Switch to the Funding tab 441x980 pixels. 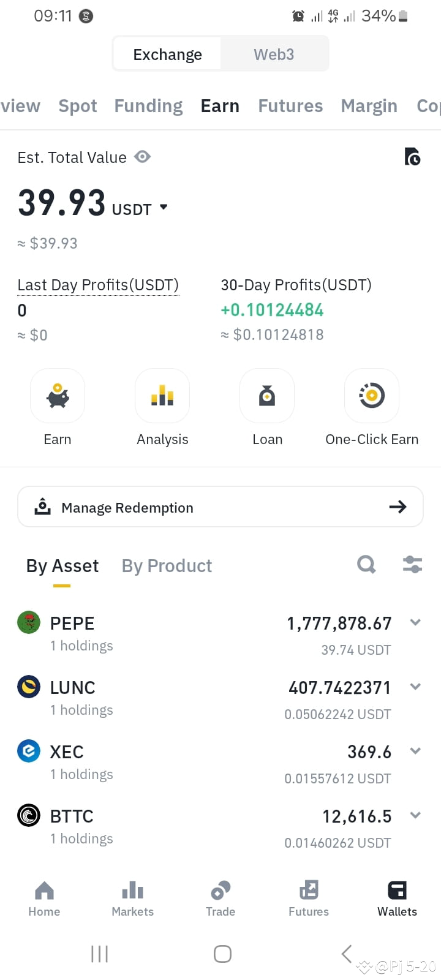(x=148, y=106)
